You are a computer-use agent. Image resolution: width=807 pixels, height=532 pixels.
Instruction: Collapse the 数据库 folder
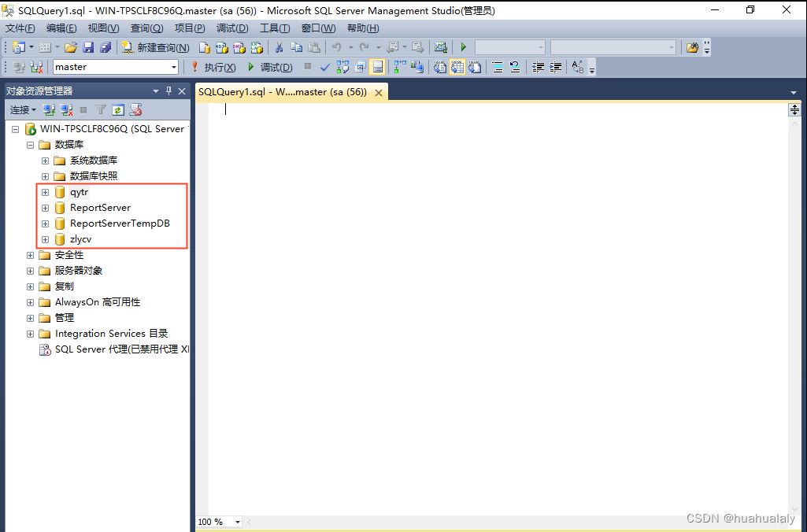30,144
